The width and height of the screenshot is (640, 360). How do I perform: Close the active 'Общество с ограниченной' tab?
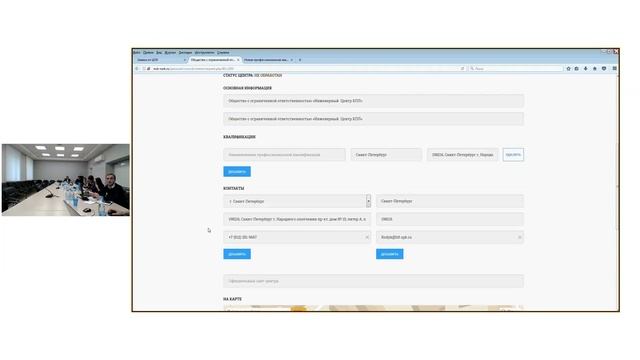coord(238,60)
